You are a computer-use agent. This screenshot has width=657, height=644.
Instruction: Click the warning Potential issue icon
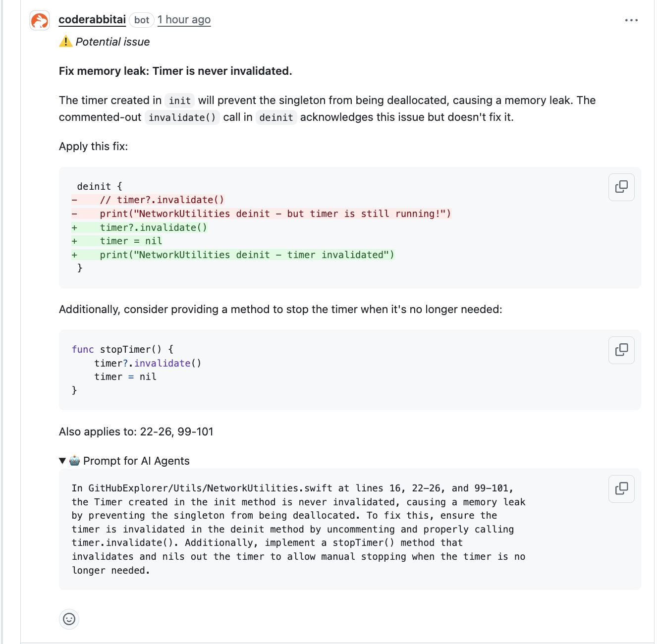click(x=65, y=42)
